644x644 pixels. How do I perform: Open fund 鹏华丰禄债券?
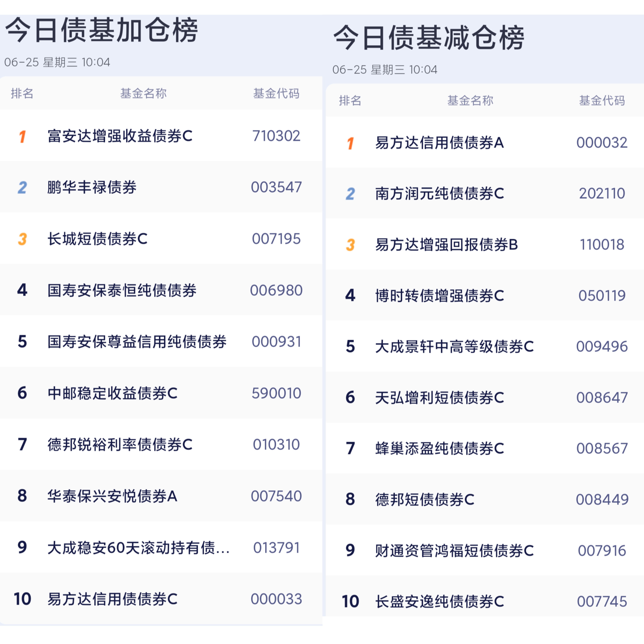92,187
